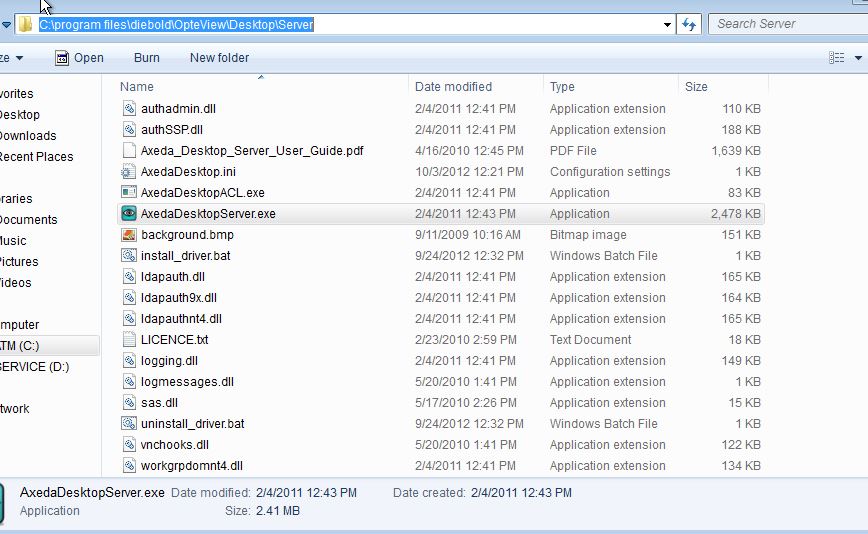Select file name background.bmp
The image size is (868, 534).
(187, 235)
